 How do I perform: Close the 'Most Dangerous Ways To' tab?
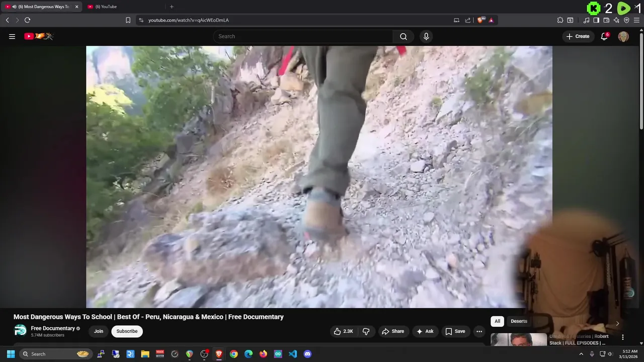[77, 7]
